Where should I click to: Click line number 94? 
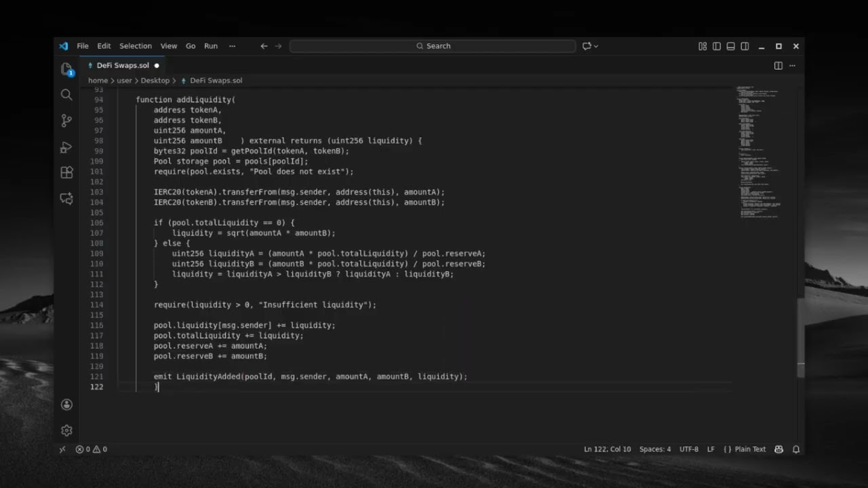pos(98,100)
